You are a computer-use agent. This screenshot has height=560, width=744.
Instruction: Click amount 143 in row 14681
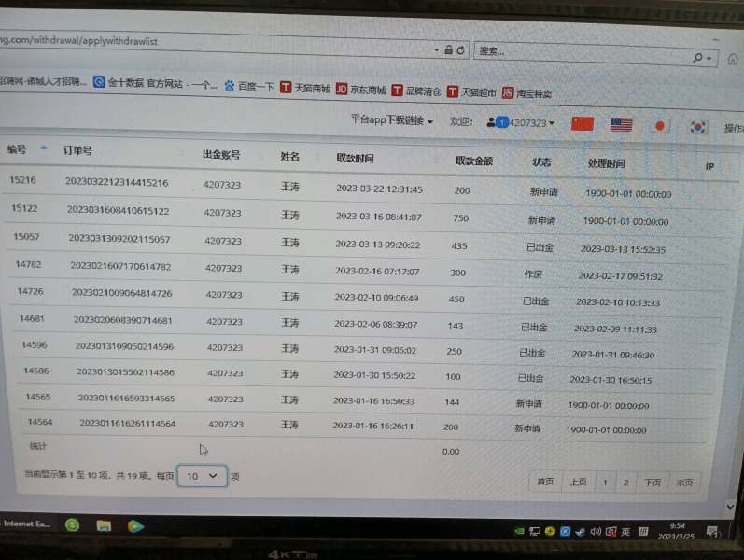click(x=455, y=326)
